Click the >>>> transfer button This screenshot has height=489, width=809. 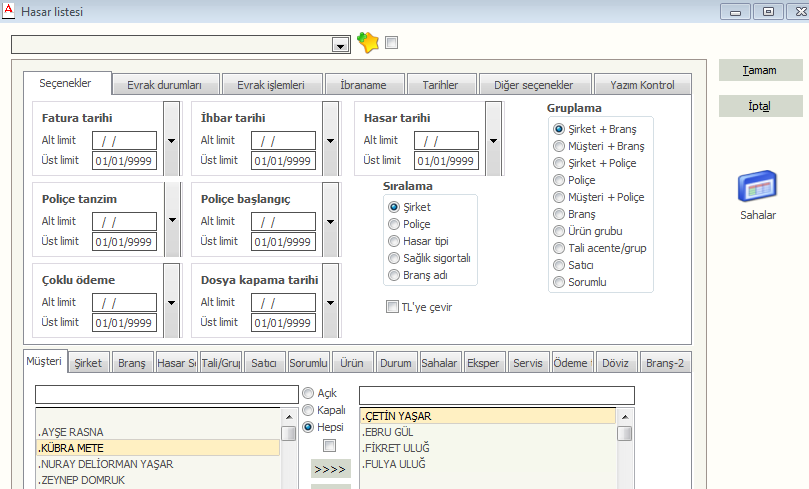pos(330,469)
